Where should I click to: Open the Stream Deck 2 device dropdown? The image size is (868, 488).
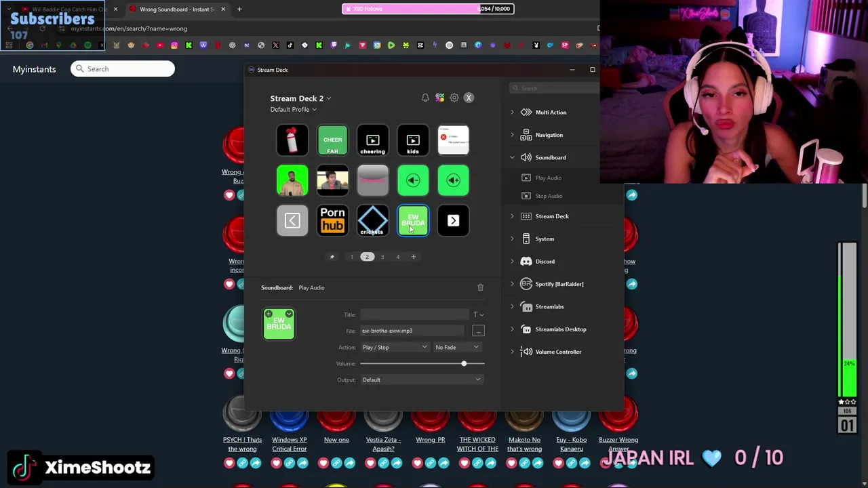(300, 98)
